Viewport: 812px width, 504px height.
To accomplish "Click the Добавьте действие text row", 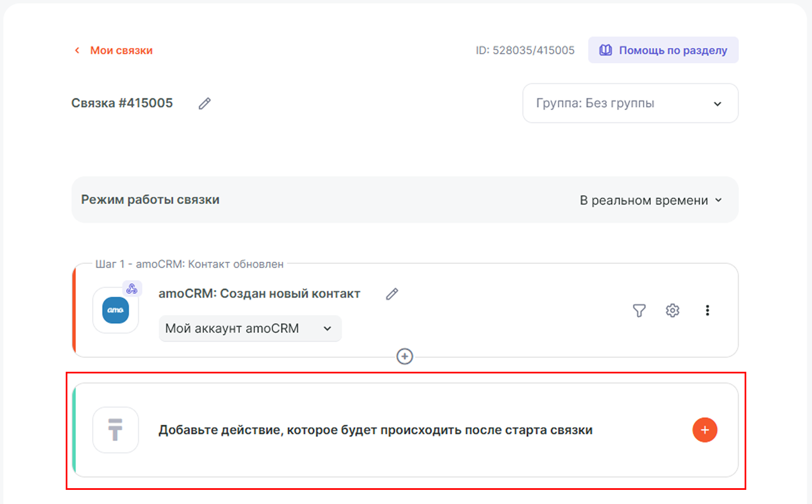I will [375, 430].
